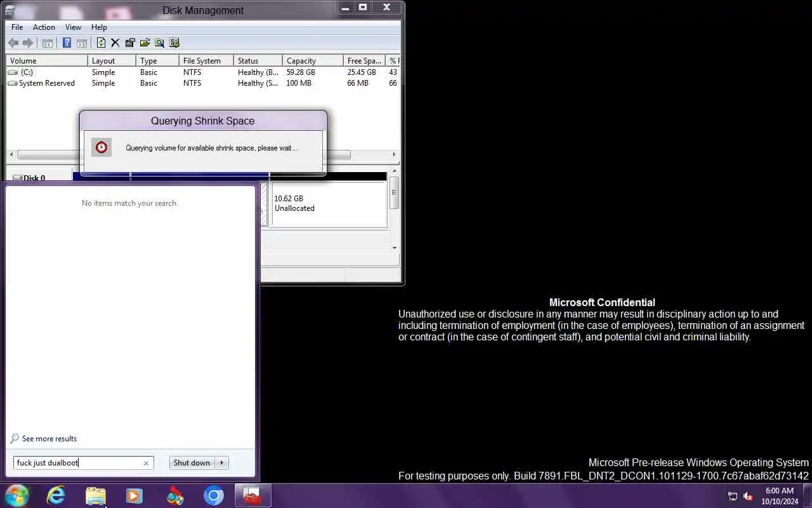Open the blue circle browser taskbar icon
Screen dimensions: 812x508
tap(214, 495)
